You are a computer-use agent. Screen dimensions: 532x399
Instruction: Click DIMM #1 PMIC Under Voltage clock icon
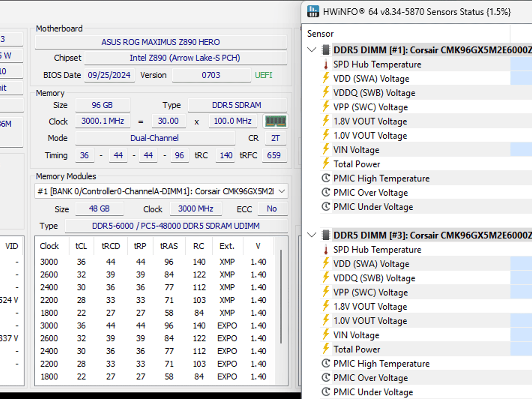tap(326, 207)
